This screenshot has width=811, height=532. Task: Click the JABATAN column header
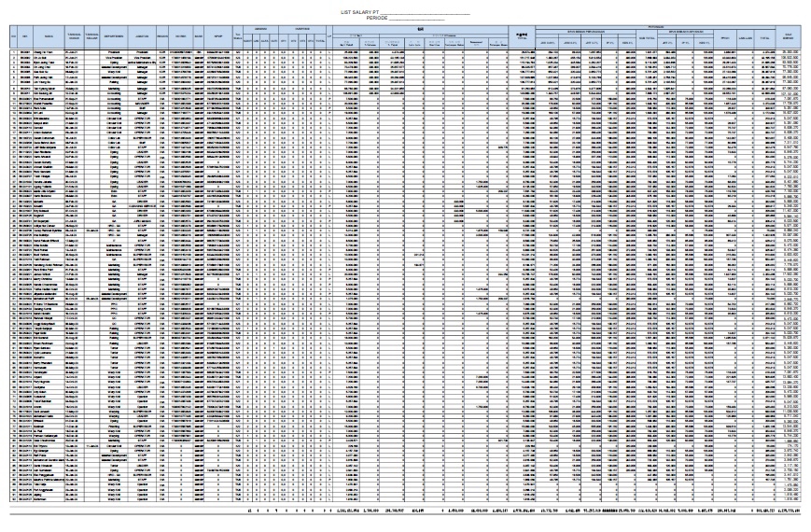click(x=142, y=36)
